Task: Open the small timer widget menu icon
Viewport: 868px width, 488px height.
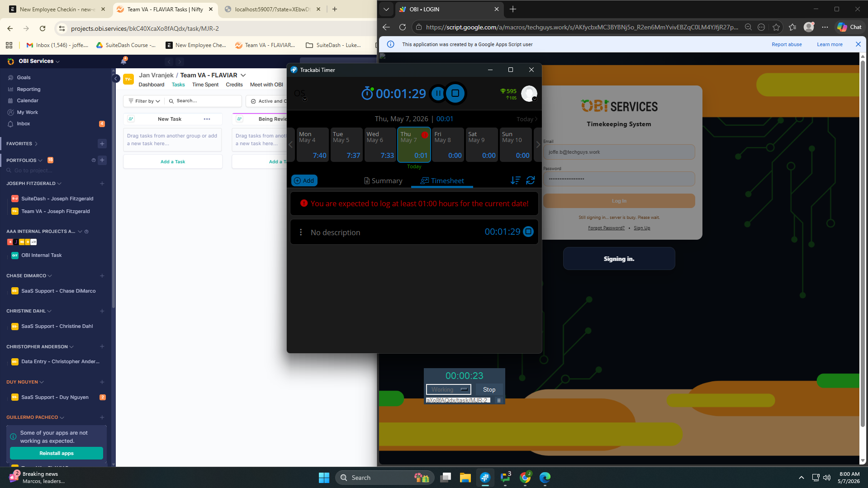Action: [x=499, y=400]
